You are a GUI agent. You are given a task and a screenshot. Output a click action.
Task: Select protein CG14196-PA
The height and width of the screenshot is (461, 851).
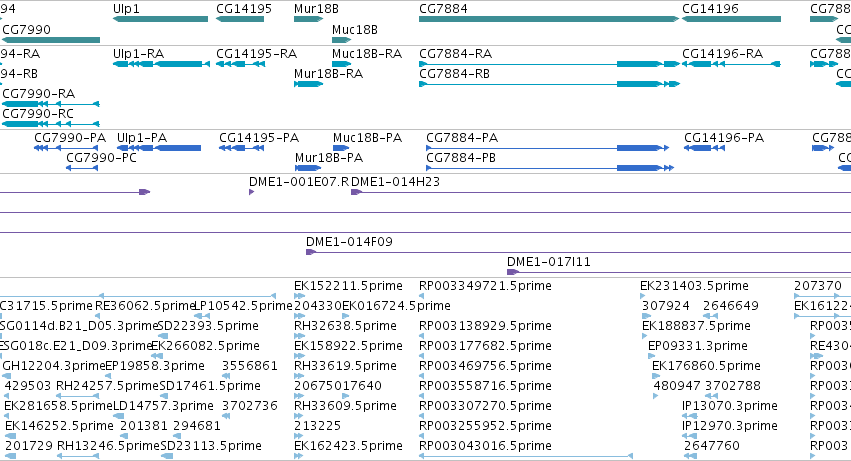point(724,138)
